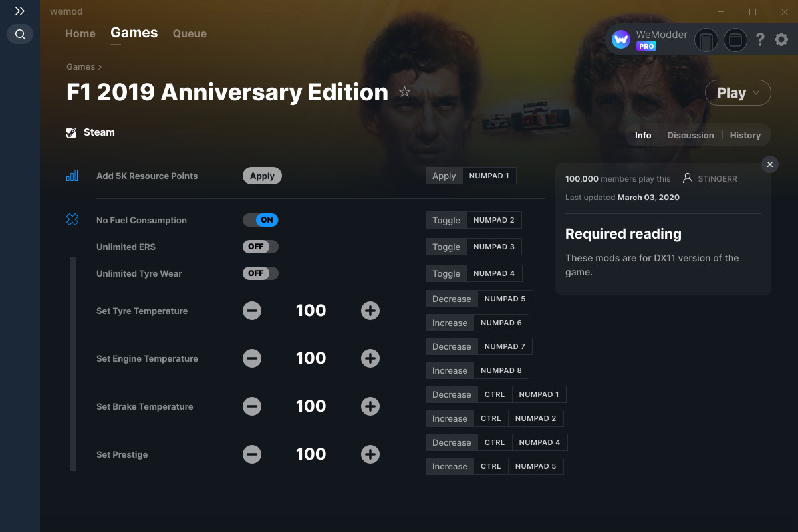The image size is (798, 532).
Task: Enable the Unlimited Tyre Wear toggle
Action: coord(261,273)
